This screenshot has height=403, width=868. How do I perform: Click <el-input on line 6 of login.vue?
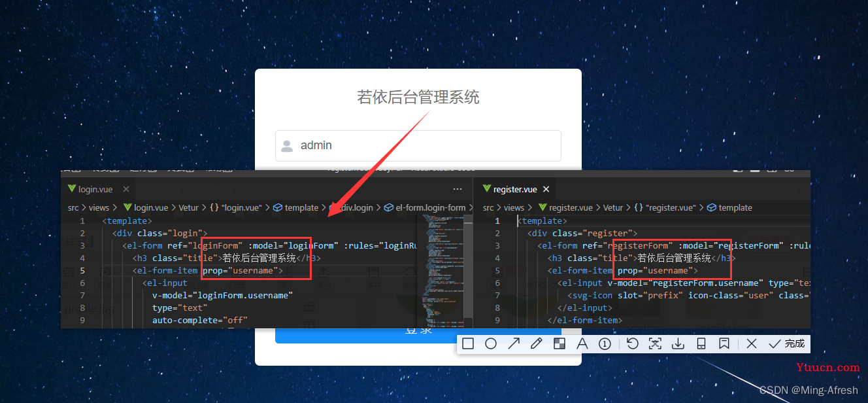165,283
